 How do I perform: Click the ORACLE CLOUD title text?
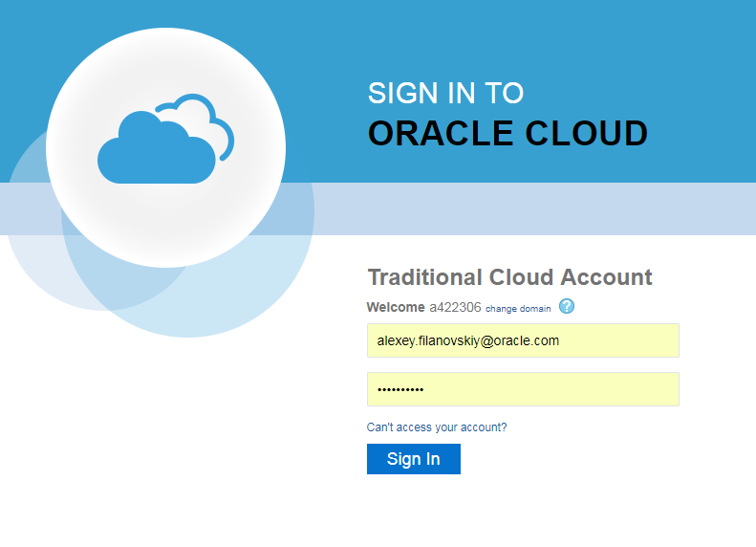508,134
